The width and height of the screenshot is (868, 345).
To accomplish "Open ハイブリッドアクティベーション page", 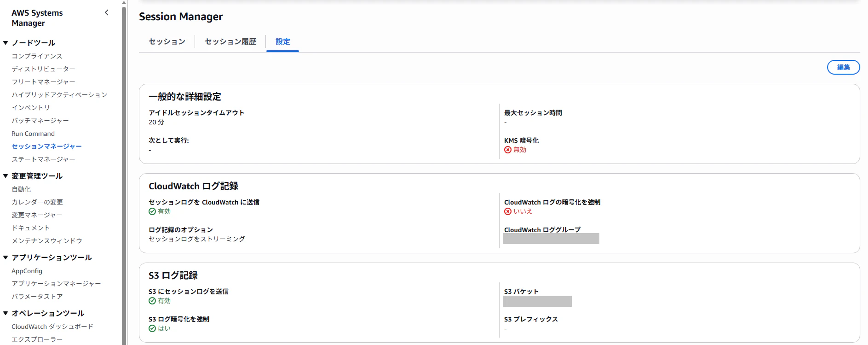I will (59, 94).
